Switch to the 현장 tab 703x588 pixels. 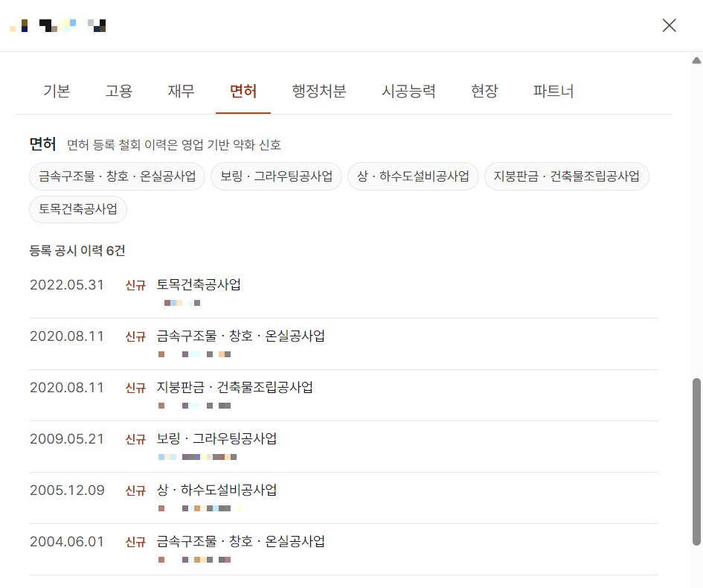click(x=484, y=91)
